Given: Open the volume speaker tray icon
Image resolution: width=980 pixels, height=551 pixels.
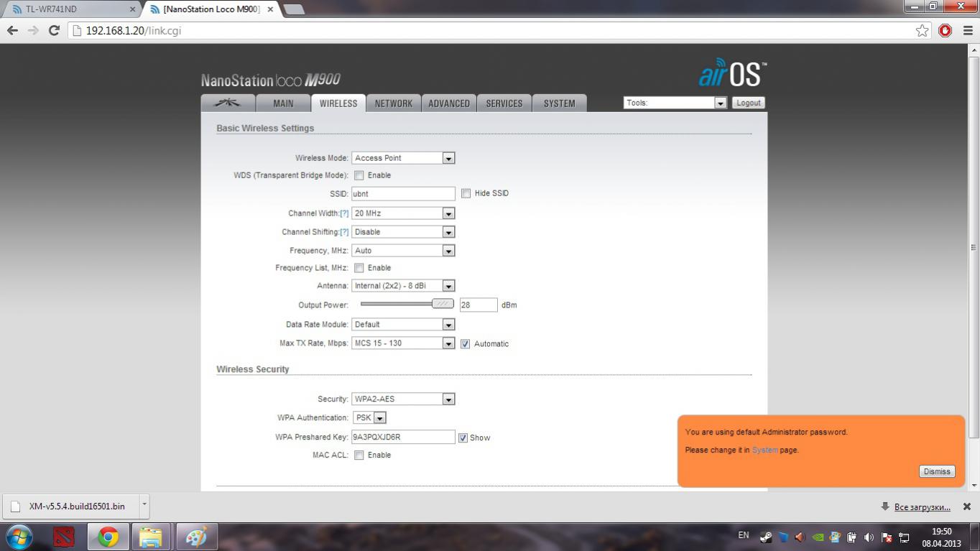Looking at the screenshot, I should 869,537.
